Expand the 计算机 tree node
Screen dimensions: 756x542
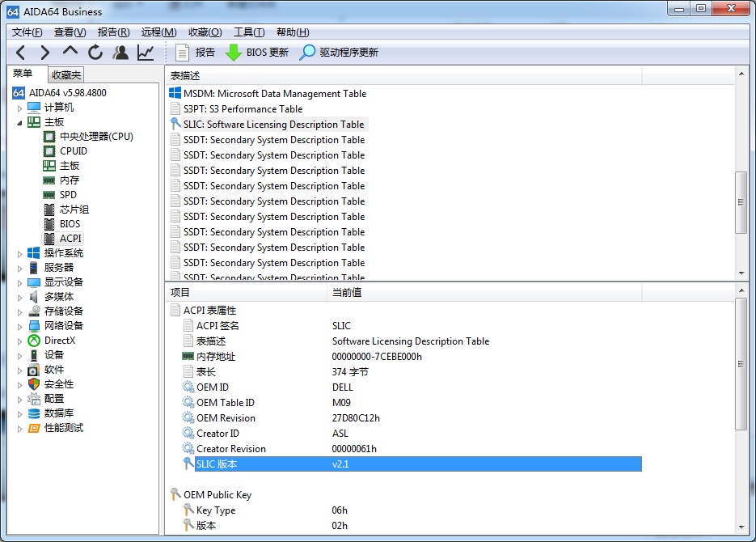[x=19, y=108]
